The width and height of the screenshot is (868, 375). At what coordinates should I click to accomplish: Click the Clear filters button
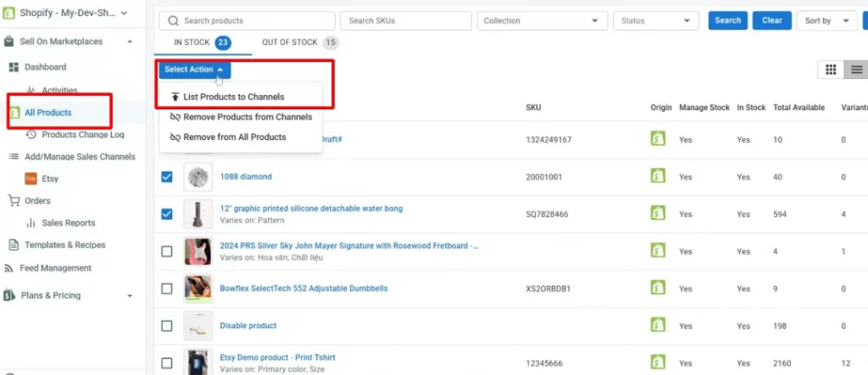pyautogui.click(x=771, y=20)
